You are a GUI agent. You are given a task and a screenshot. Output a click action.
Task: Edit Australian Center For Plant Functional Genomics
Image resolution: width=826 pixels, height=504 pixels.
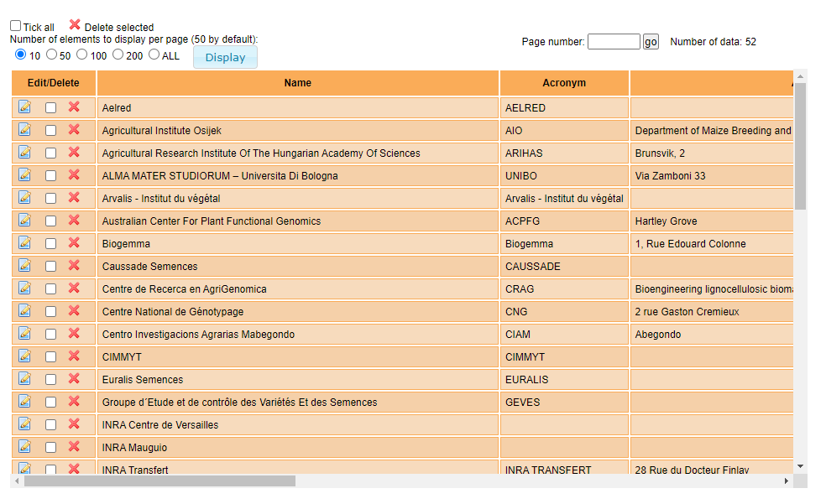coord(24,220)
